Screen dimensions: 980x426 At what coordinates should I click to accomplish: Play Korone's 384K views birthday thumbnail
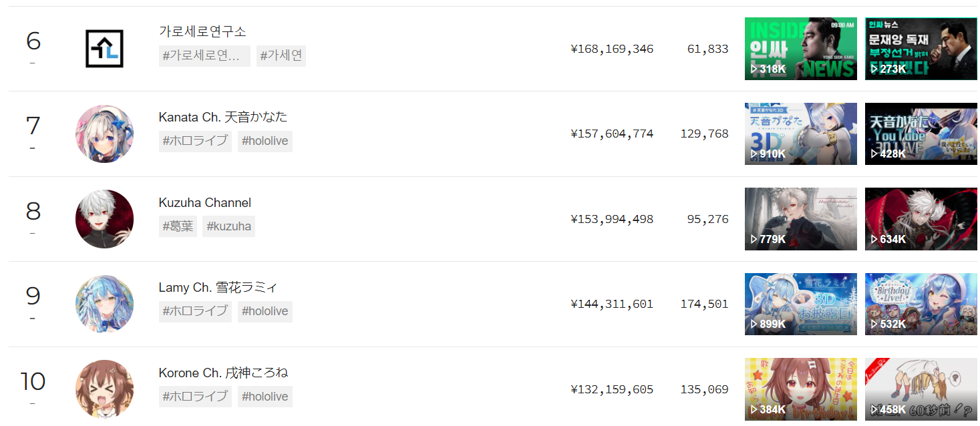pyautogui.click(x=800, y=389)
